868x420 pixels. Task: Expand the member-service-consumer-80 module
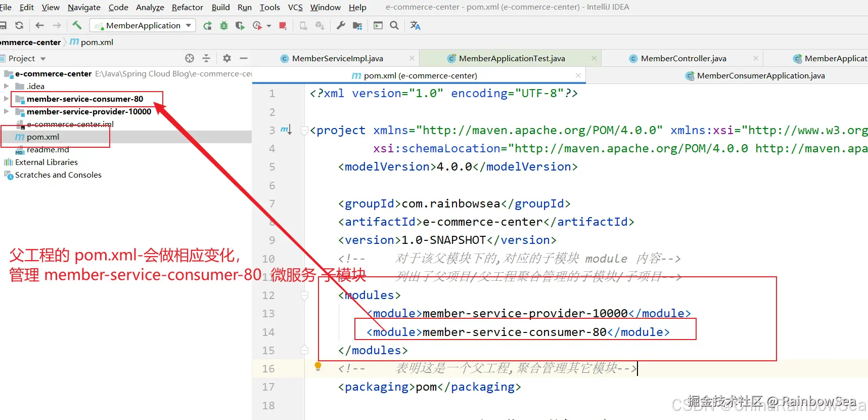pos(6,99)
